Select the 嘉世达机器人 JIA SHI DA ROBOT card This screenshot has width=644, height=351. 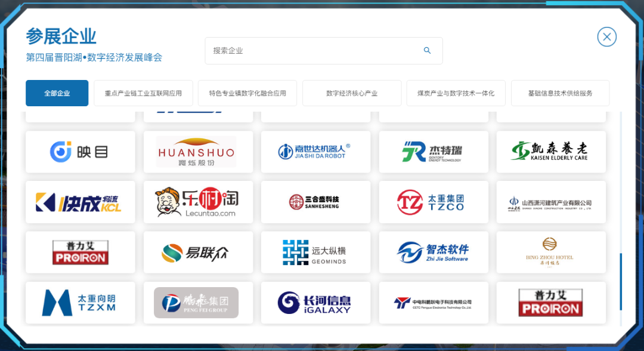point(315,152)
